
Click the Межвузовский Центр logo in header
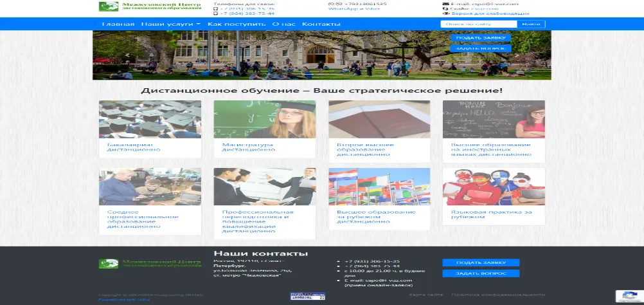pyautogui.click(x=150, y=6)
